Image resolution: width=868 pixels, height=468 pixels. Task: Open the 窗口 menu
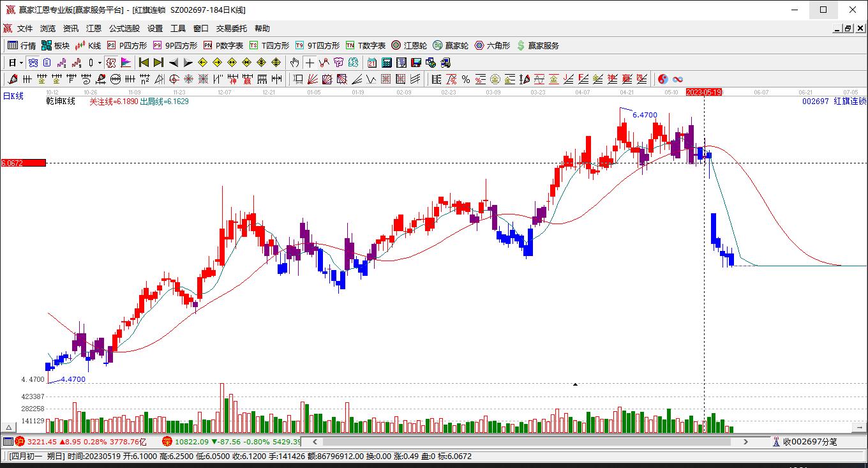(x=201, y=28)
